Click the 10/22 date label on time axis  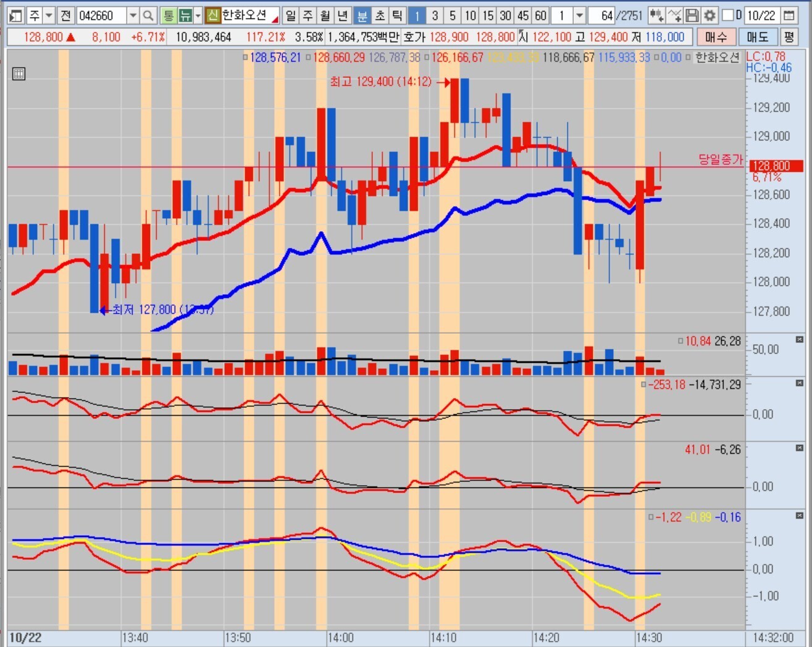coord(25,638)
